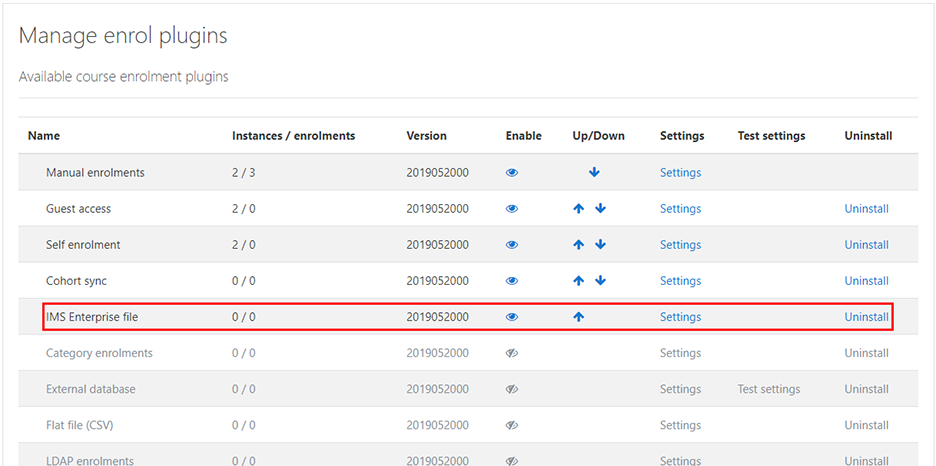The height and width of the screenshot is (466, 936).
Task: Enable Category enrolments via crossed eye icon
Action: click(x=512, y=353)
